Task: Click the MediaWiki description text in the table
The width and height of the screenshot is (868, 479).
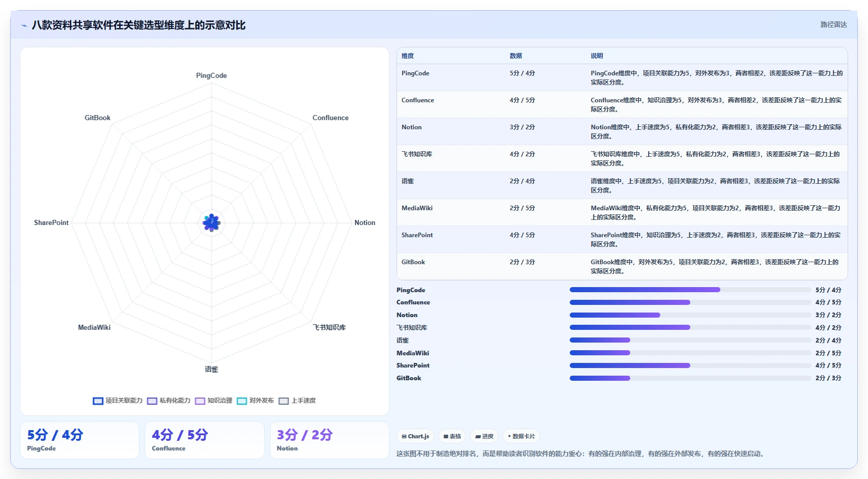Action: click(716, 212)
